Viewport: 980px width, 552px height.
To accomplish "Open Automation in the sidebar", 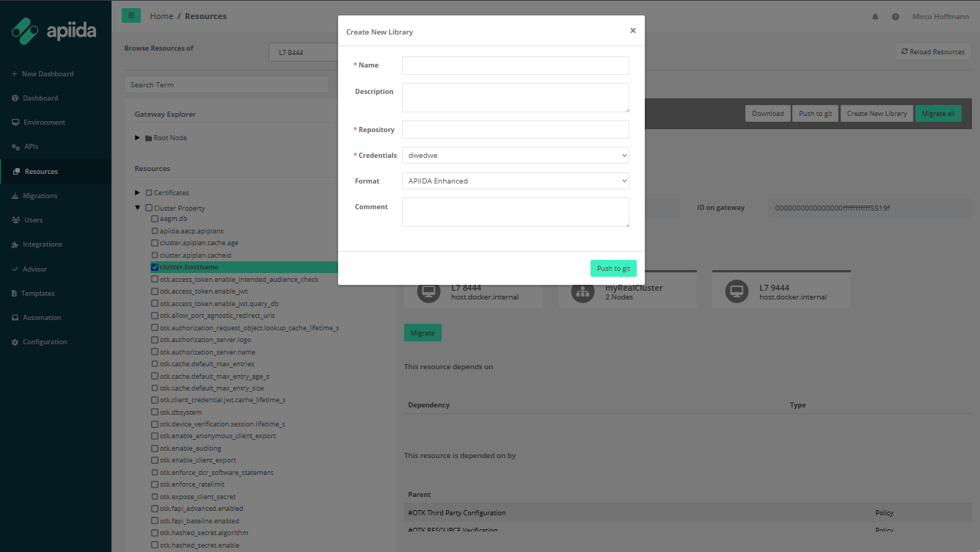I will (42, 318).
